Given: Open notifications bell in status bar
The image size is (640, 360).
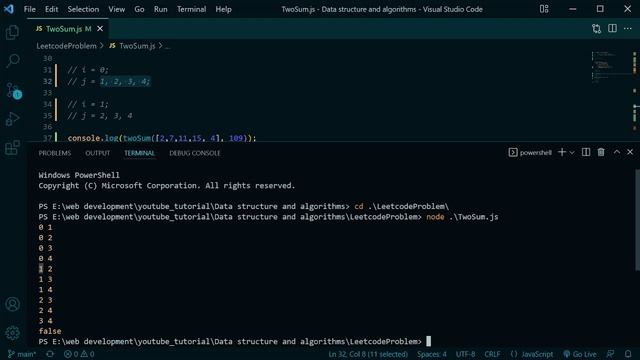Looking at the screenshot, I should point(628,354).
